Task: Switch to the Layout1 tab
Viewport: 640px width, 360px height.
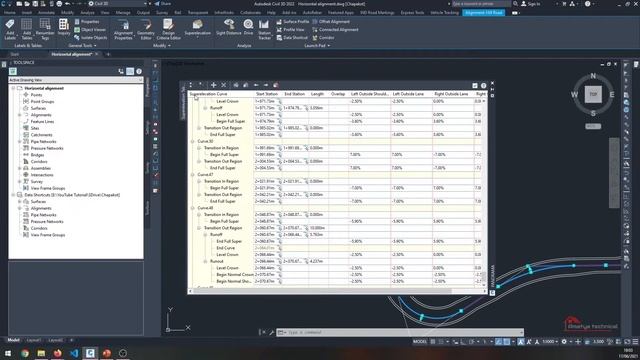Action: (x=33, y=340)
